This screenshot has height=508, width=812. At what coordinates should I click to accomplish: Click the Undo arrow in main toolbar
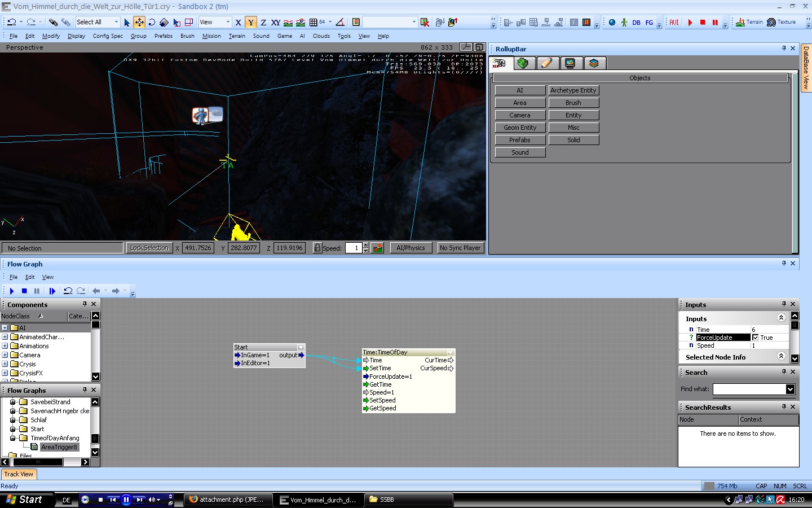(x=12, y=22)
